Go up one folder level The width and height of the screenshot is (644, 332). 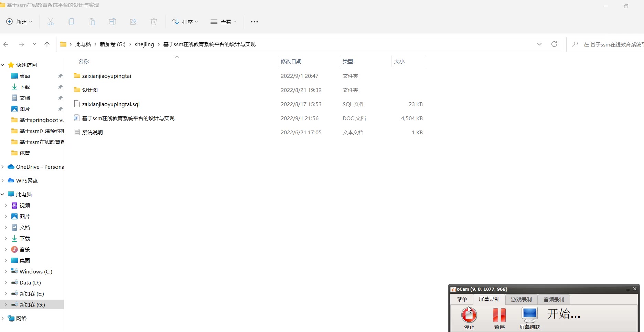coord(47,44)
